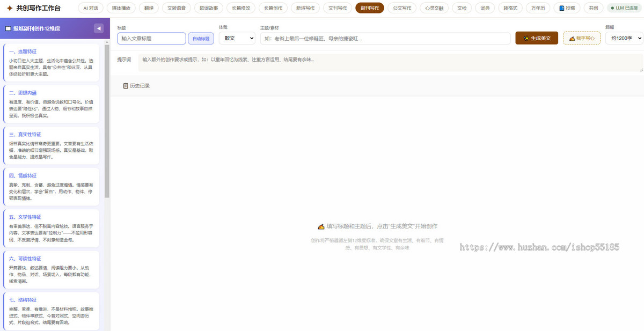Click the active 副刊写作 tab
The width and height of the screenshot is (644, 331).
(370, 8)
